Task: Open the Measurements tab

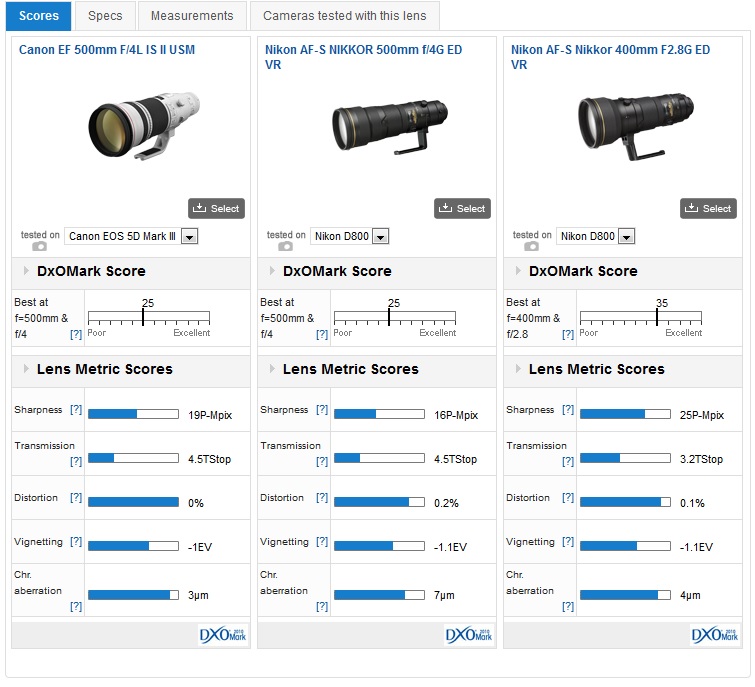Action: click(x=191, y=16)
